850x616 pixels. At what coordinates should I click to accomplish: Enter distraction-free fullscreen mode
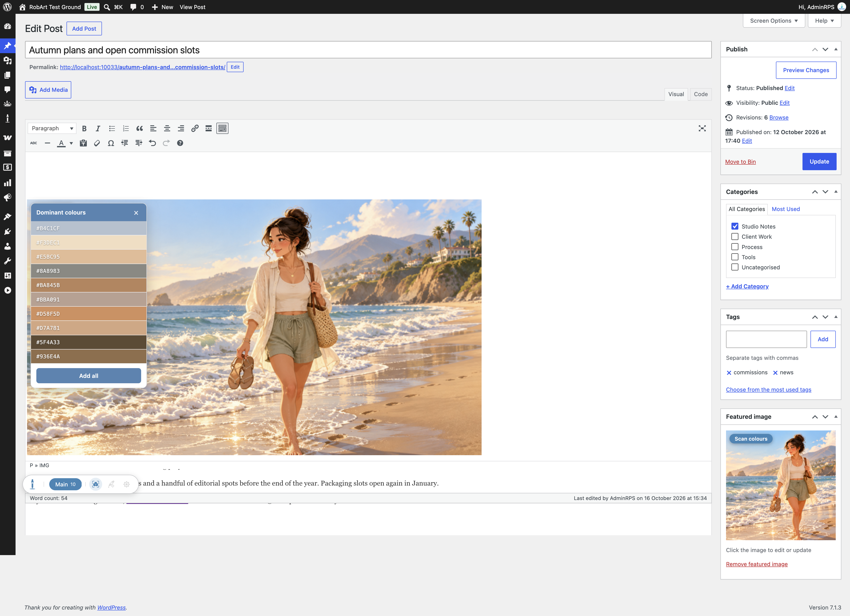coord(702,129)
